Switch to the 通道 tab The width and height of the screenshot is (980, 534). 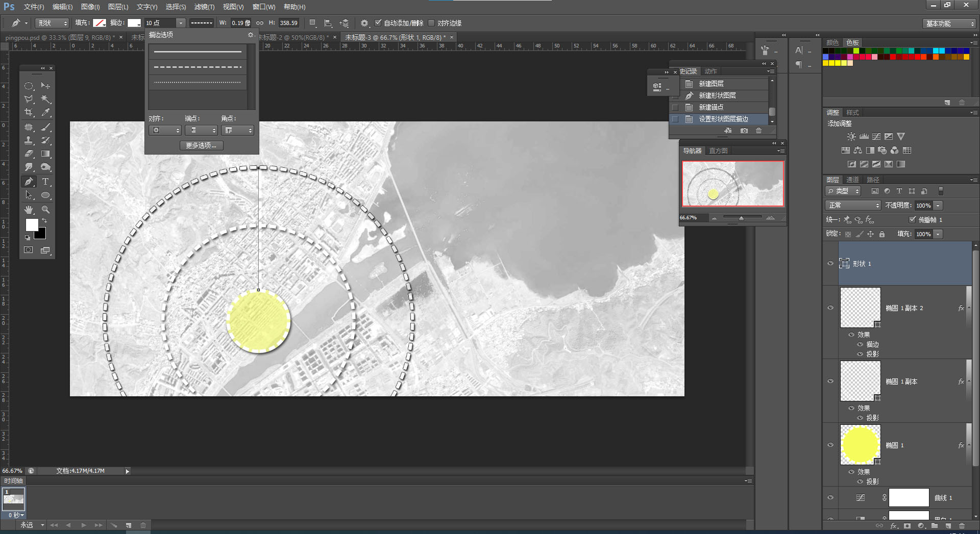pyautogui.click(x=852, y=180)
